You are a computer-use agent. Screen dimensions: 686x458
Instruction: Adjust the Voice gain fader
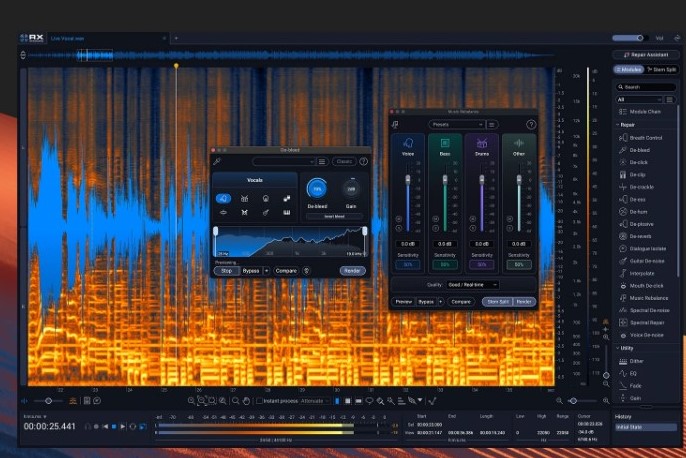coord(408,180)
